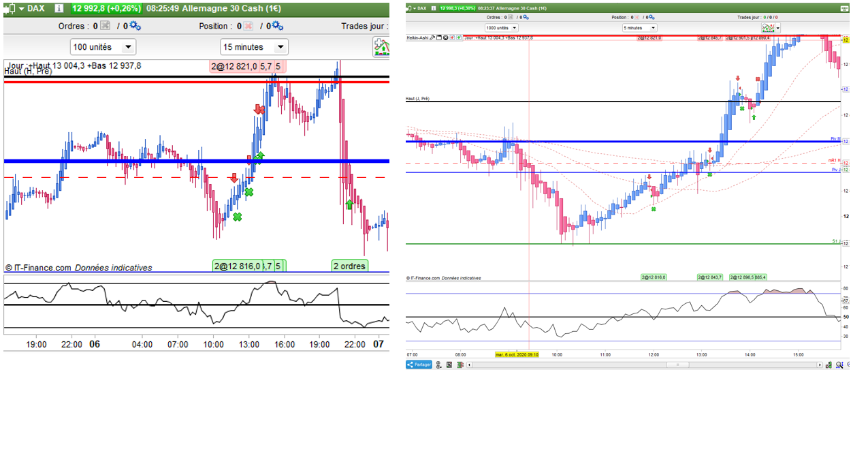The width and height of the screenshot is (868, 449).
Task: Remove Heikin-Ashi with the black X icon
Action: pos(445,37)
